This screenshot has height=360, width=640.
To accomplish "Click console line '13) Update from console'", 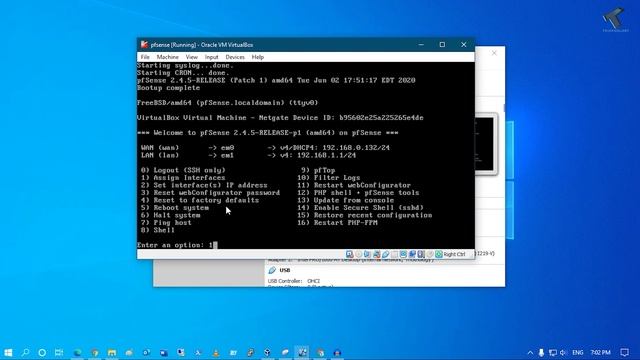I will [x=345, y=200].
